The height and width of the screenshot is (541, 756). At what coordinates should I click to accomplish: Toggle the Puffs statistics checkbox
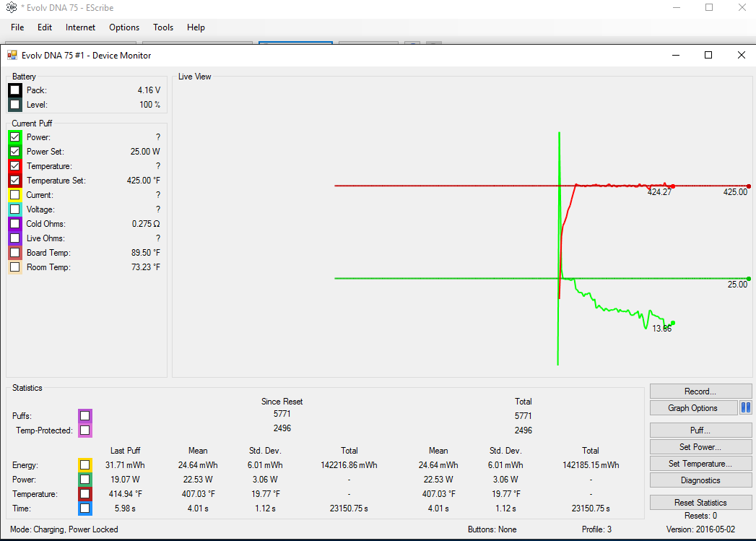pyautogui.click(x=85, y=416)
